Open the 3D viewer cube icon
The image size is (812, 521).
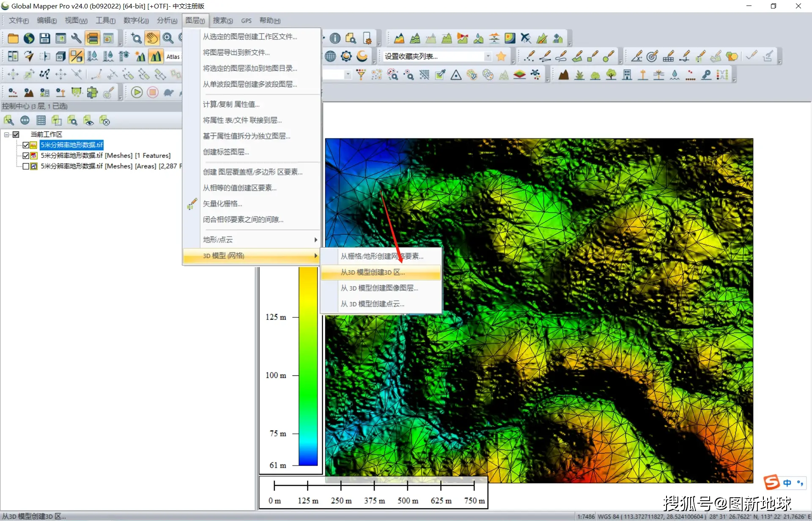(60, 56)
